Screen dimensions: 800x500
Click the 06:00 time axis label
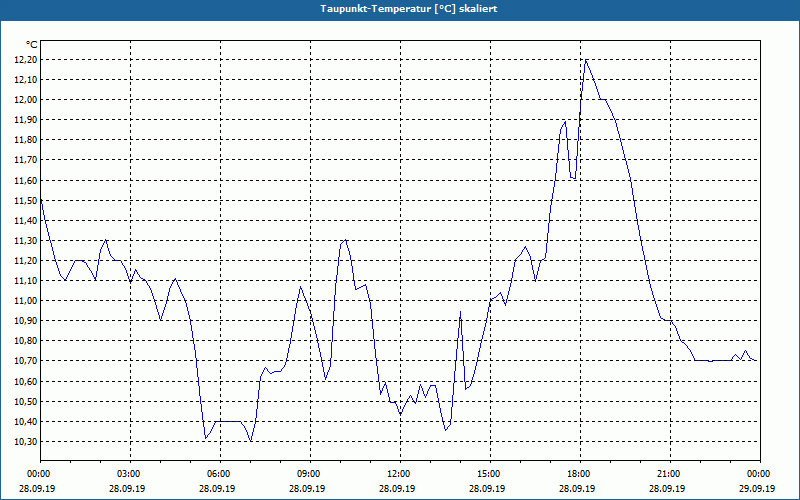coord(220,474)
